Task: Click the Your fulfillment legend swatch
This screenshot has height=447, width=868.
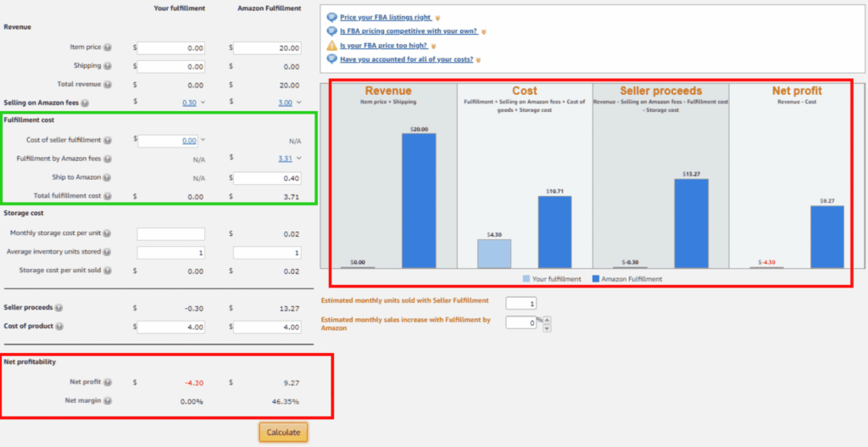Action: pos(526,279)
